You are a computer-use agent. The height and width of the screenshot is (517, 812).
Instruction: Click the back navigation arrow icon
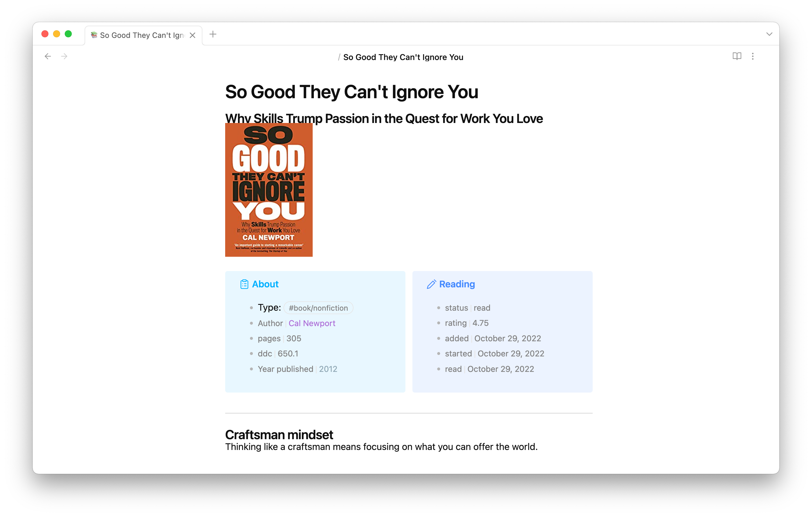pyautogui.click(x=47, y=56)
